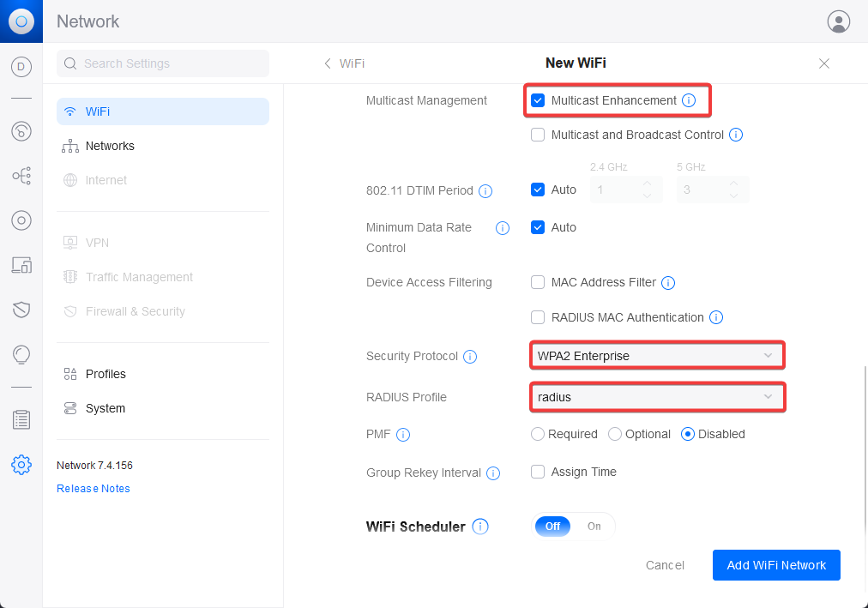Open the Settings gear icon in sidebar

click(21, 465)
